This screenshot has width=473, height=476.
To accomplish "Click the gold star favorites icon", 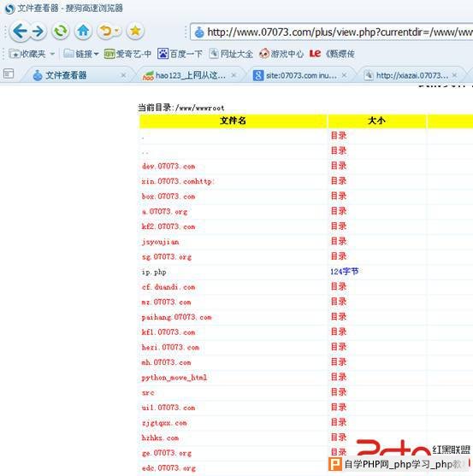I will tap(135, 31).
